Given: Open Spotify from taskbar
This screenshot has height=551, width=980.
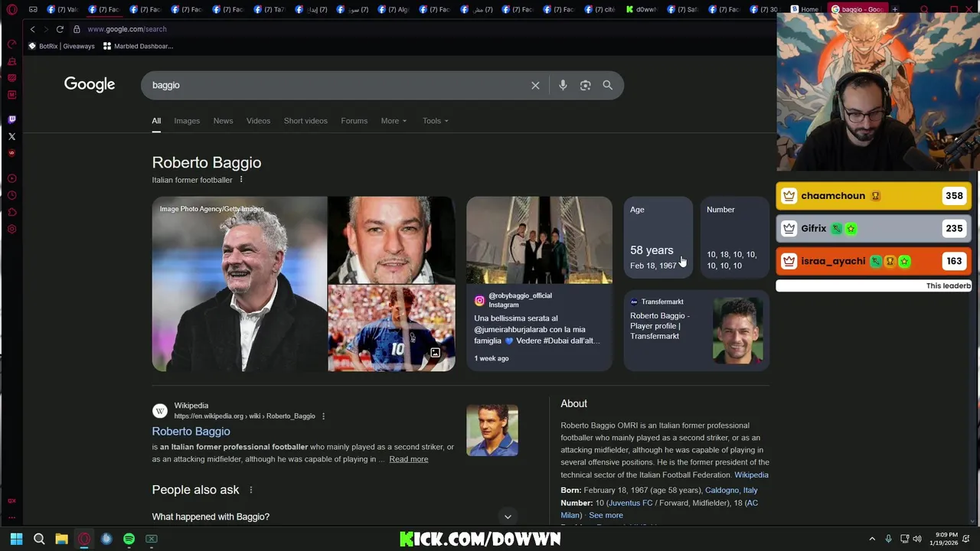Looking at the screenshot, I should coord(129,539).
